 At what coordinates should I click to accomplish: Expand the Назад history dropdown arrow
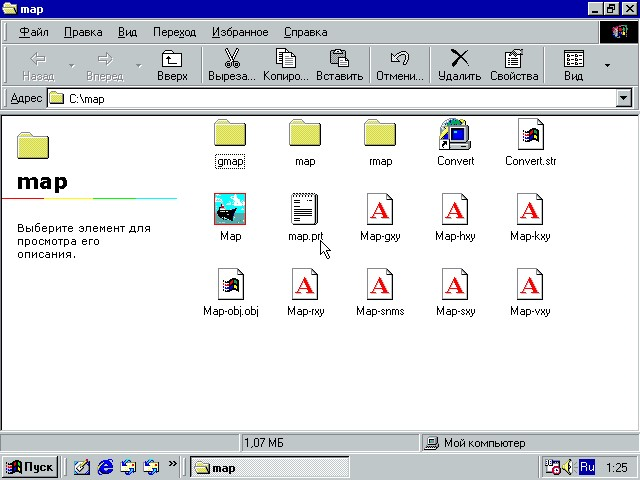72,66
